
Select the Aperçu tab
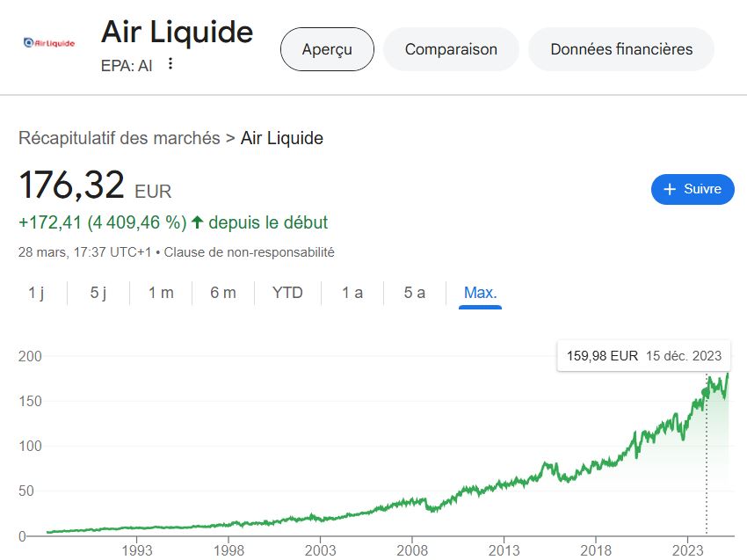coord(327,49)
